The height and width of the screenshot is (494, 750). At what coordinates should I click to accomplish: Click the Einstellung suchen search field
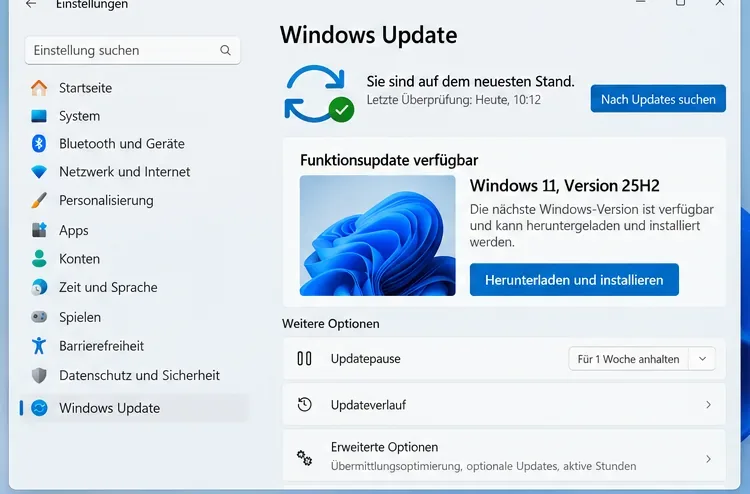pos(132,50)
